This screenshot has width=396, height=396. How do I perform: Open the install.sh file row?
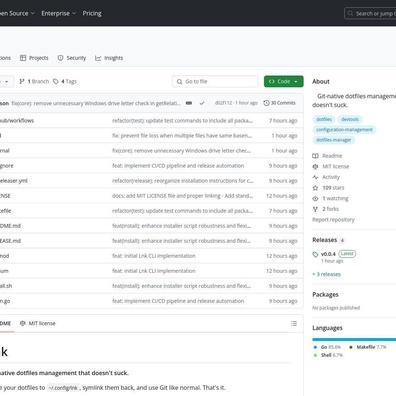[151, 286]
